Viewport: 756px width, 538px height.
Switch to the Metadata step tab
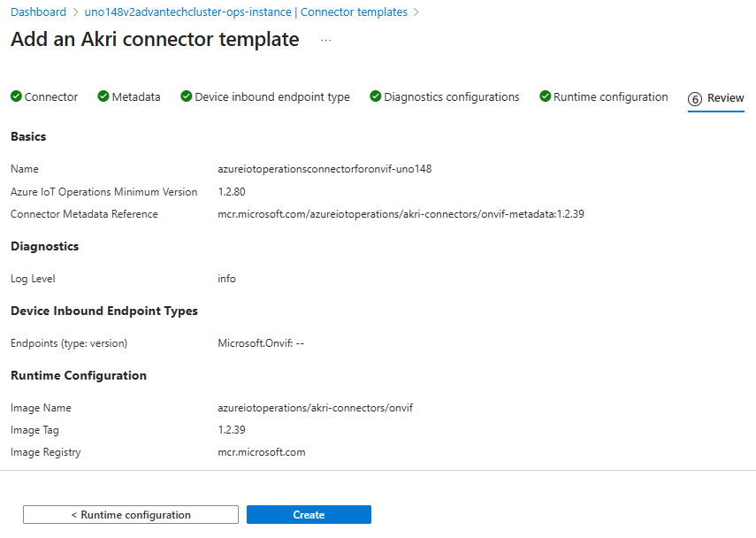pos(136,97)
